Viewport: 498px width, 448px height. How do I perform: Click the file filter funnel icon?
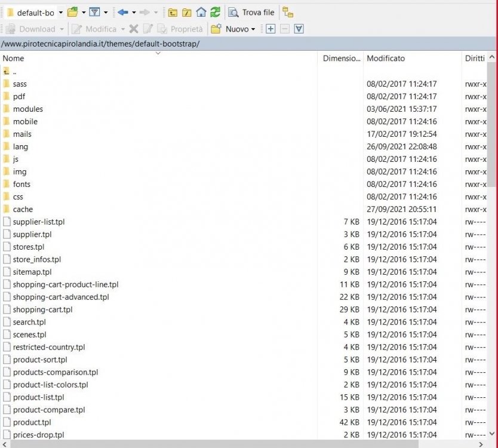tap(94, 12)
